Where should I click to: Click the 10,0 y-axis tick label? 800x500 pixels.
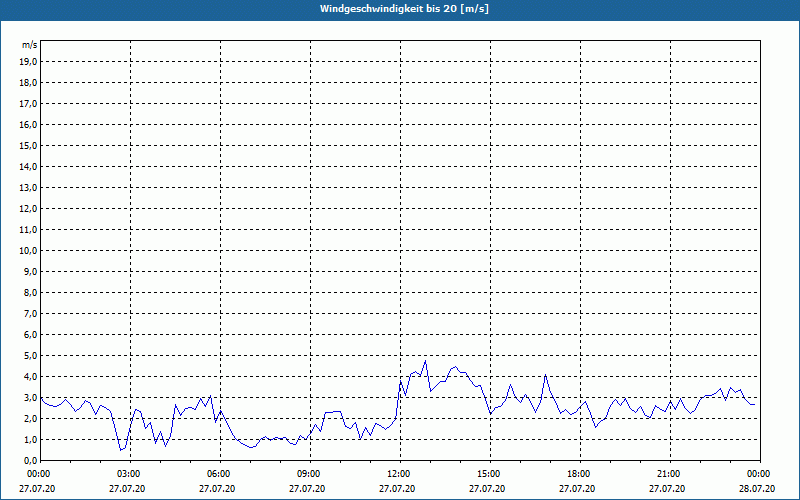coord(29,250)
